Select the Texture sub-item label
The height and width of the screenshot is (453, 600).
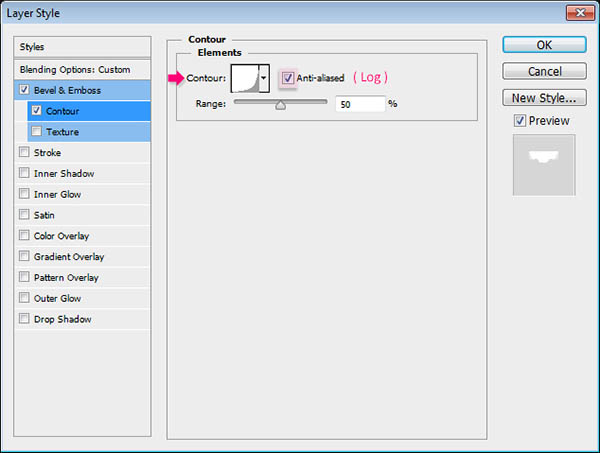[62, 132]
